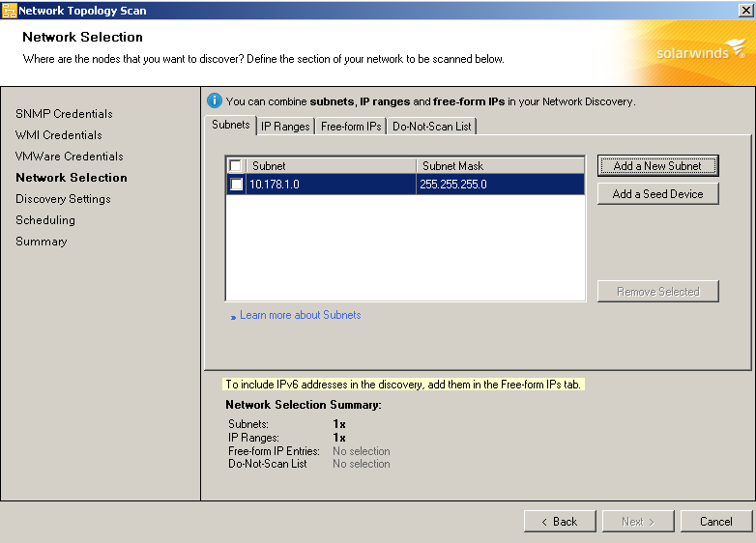Click the Network Topology Scan title icon
756x543 pixels.
pyautogui.click(x=9, y=10)
